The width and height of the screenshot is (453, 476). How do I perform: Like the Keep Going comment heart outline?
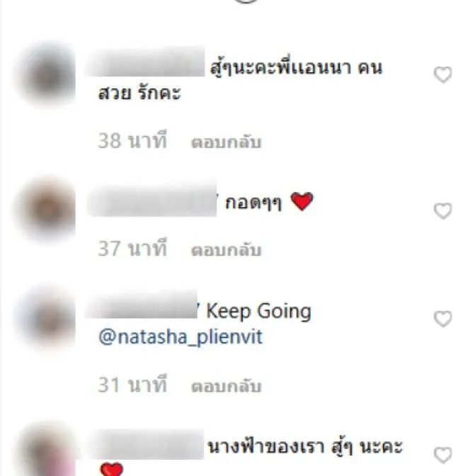pos(443,319)
